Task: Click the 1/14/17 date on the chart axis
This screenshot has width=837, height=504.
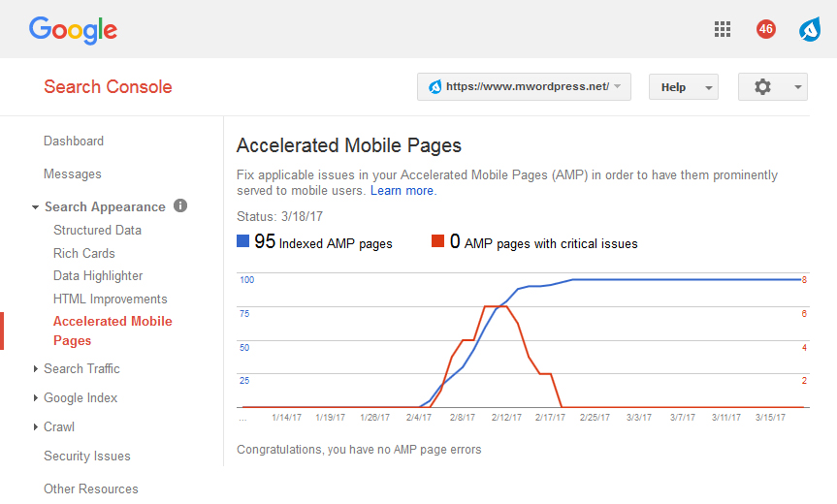Action: pyautogui.click(x=287, y=417)
